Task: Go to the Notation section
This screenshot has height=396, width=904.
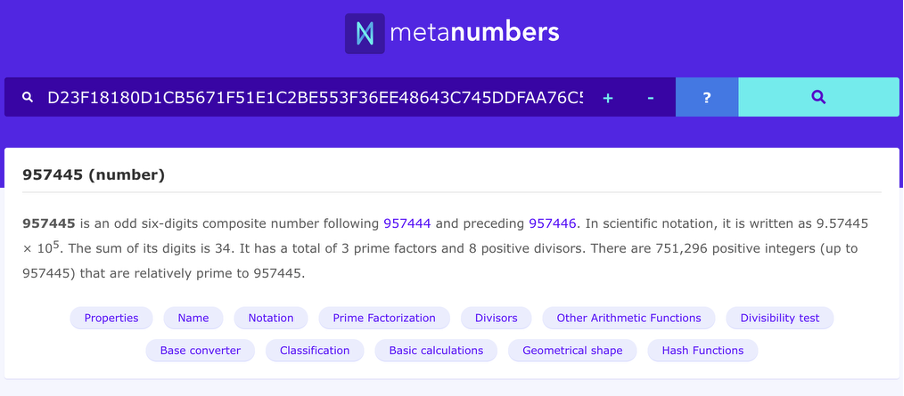Action: [x=271, y=318]
